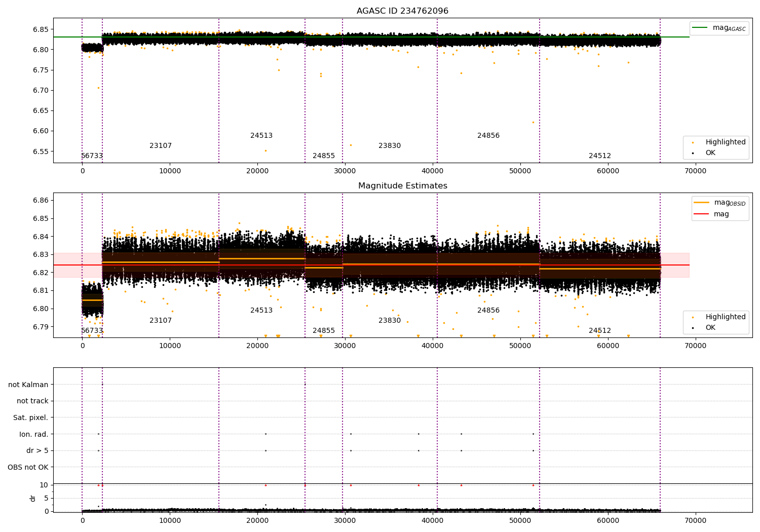760x532 pixels.
Task: Click obsid label 24513 in Magnitude Estimates plot
Action: 261,311
